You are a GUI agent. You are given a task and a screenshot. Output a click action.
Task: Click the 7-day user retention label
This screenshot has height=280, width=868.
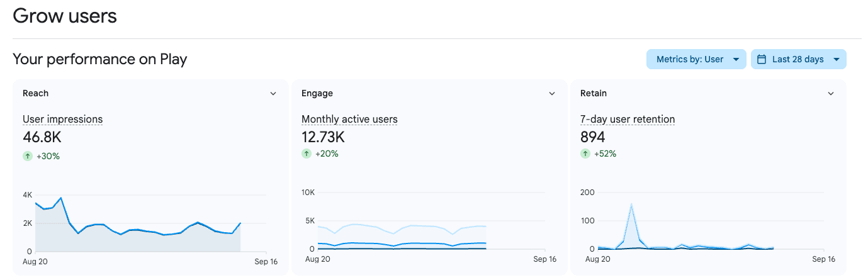point(628,120)
